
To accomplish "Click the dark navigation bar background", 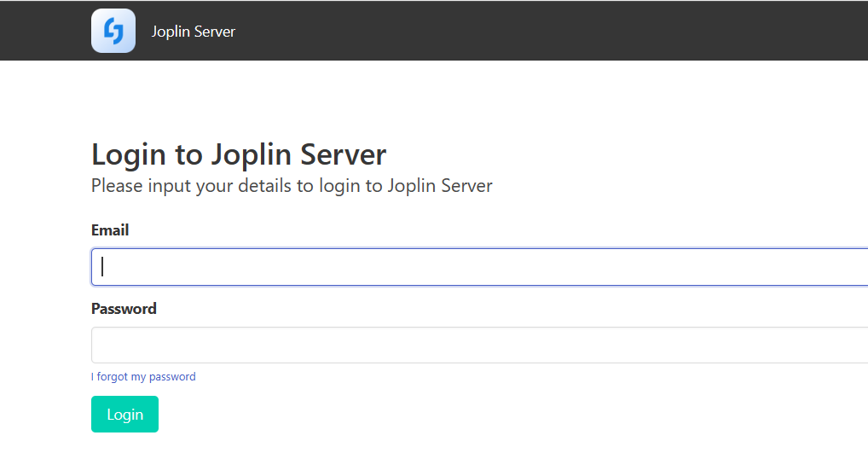I will (x=553, y=31).
